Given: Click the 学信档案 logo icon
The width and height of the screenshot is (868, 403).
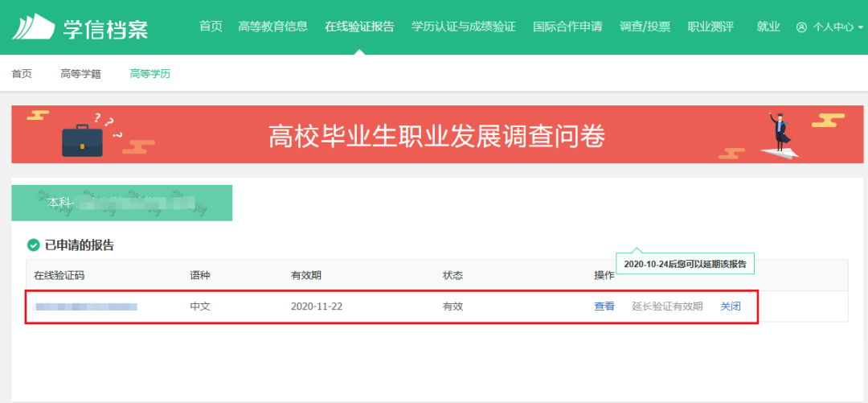Looking at the screenshot, I should [32, 27].
